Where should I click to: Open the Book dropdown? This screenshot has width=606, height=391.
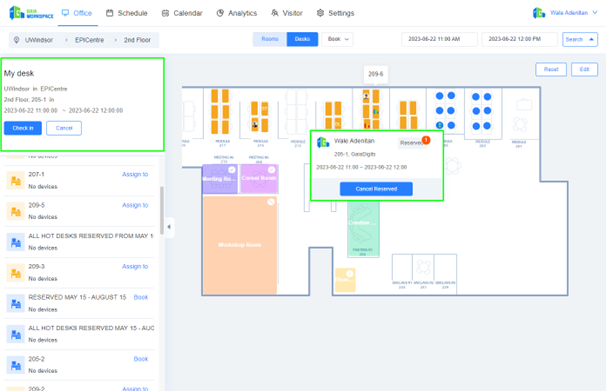(x=337, y=39)
